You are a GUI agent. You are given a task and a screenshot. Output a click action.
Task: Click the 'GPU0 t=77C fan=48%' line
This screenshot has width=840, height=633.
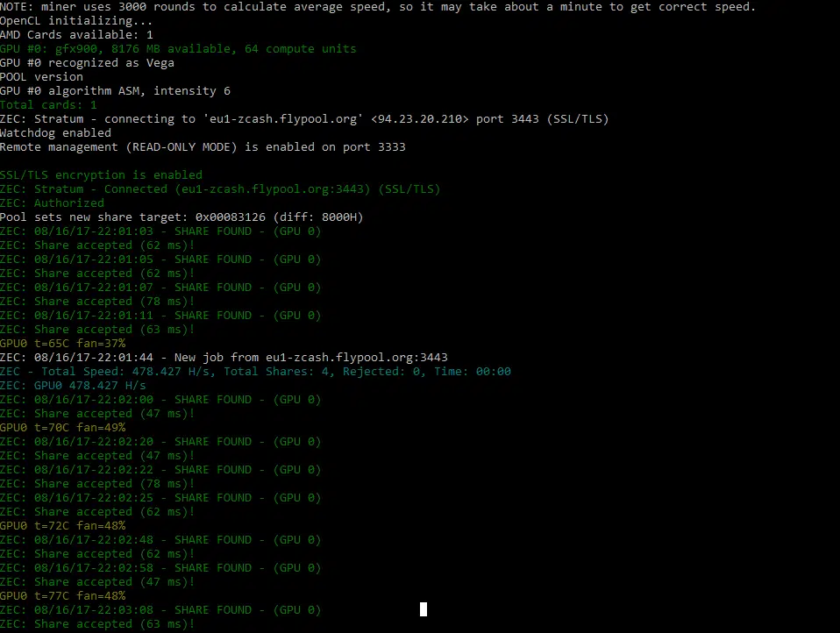tap(62, 596)
